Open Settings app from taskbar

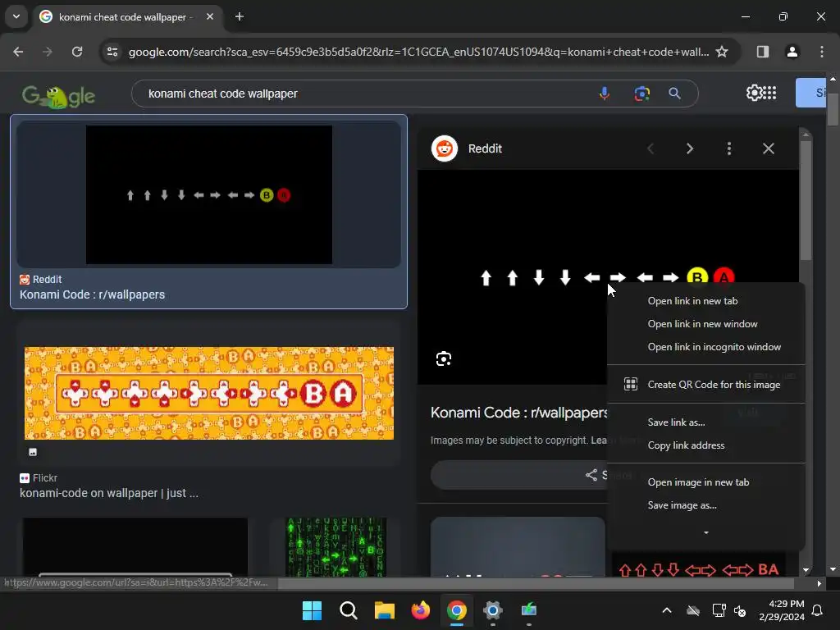coord(492,610)
